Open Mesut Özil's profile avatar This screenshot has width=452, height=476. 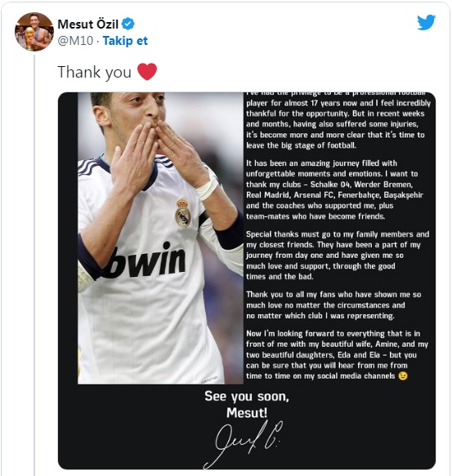[x=34, y=32]
